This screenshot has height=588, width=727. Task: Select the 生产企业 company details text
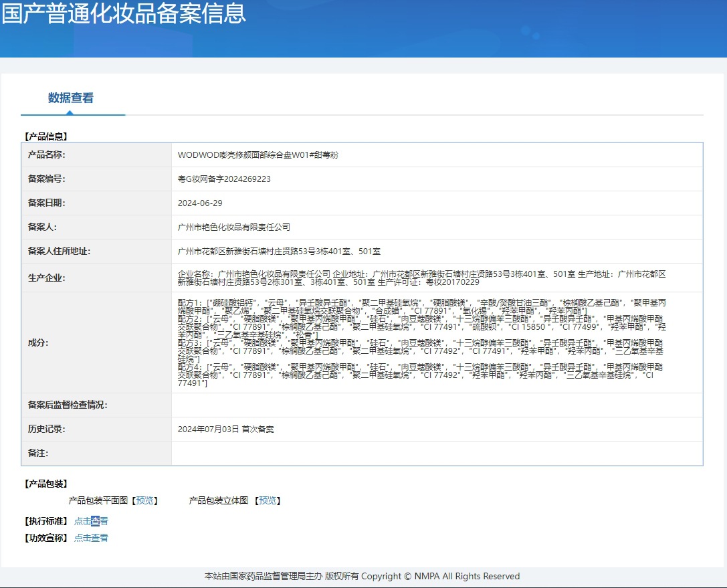(421, 278)
